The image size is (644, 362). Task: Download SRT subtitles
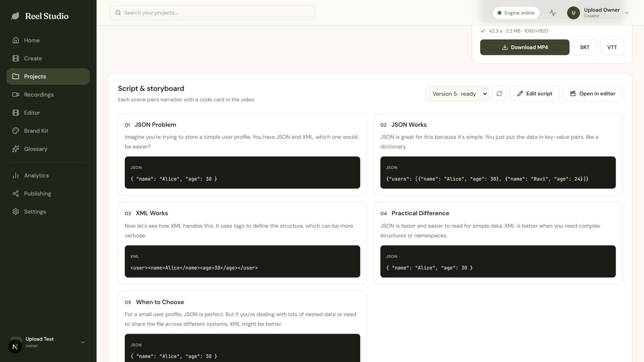pyautogui.click(x=584, y=47)
